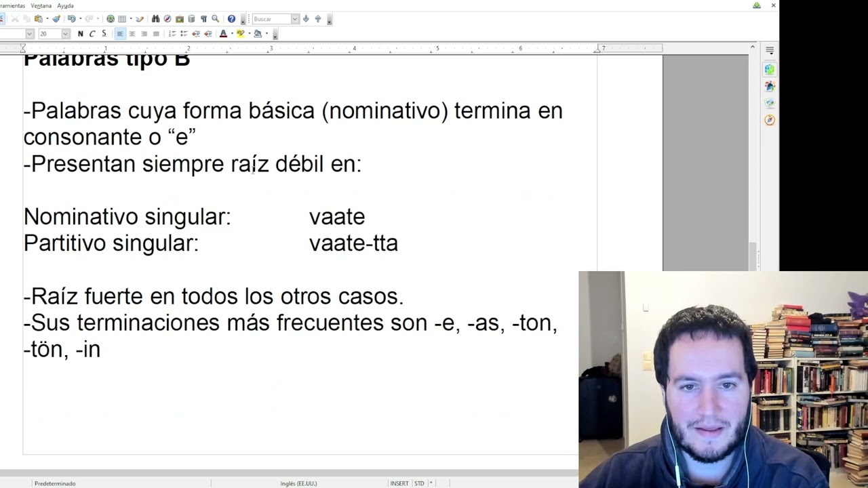Open the font size dropdown
The height and width of the screenshot is (488, 868).
[x=65, y=34]
